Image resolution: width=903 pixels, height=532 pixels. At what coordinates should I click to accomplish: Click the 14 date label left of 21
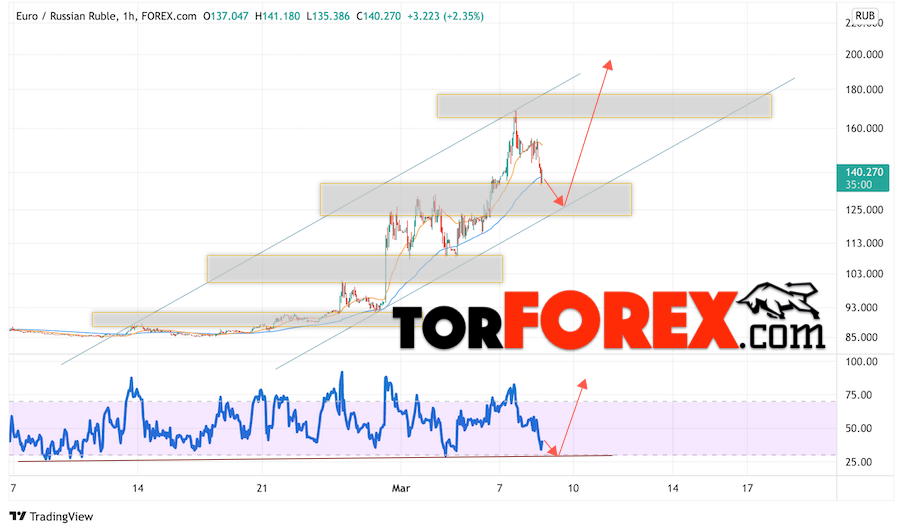point(138,489)
